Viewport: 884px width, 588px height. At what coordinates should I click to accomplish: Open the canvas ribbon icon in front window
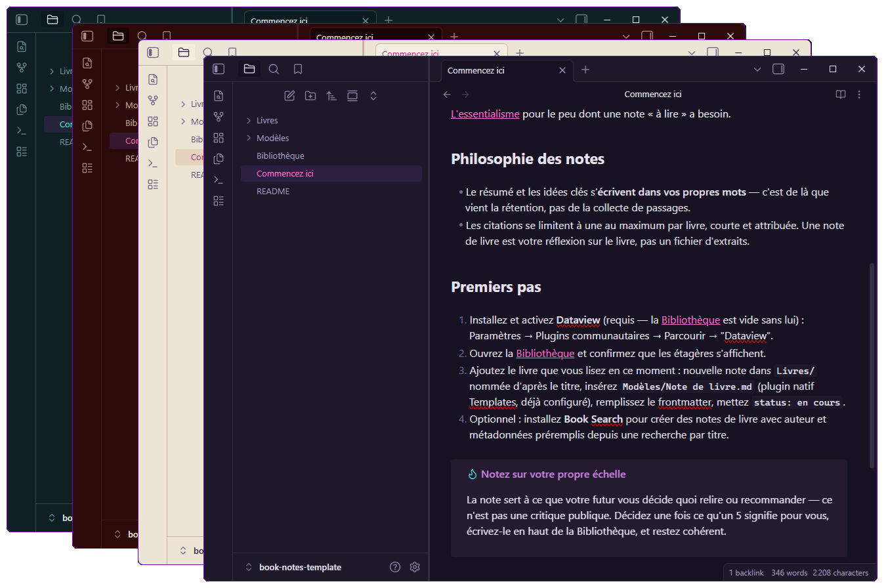click(x=219, y=138)
